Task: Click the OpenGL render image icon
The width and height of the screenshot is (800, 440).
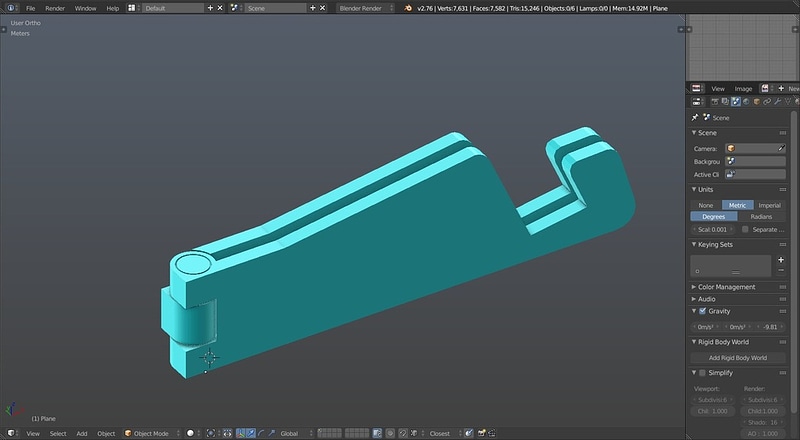Action: coord(482,433)
